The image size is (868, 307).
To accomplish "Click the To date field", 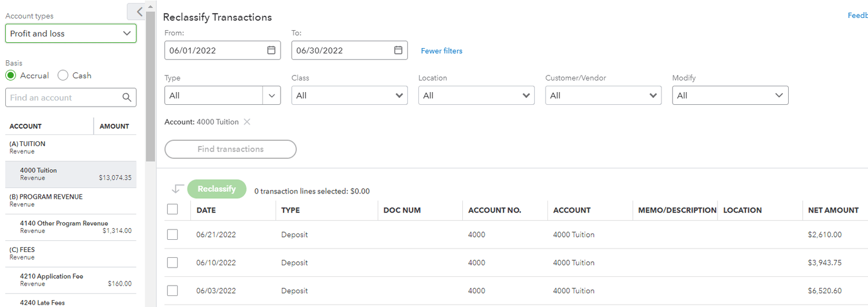I will (x=350, y=50).
